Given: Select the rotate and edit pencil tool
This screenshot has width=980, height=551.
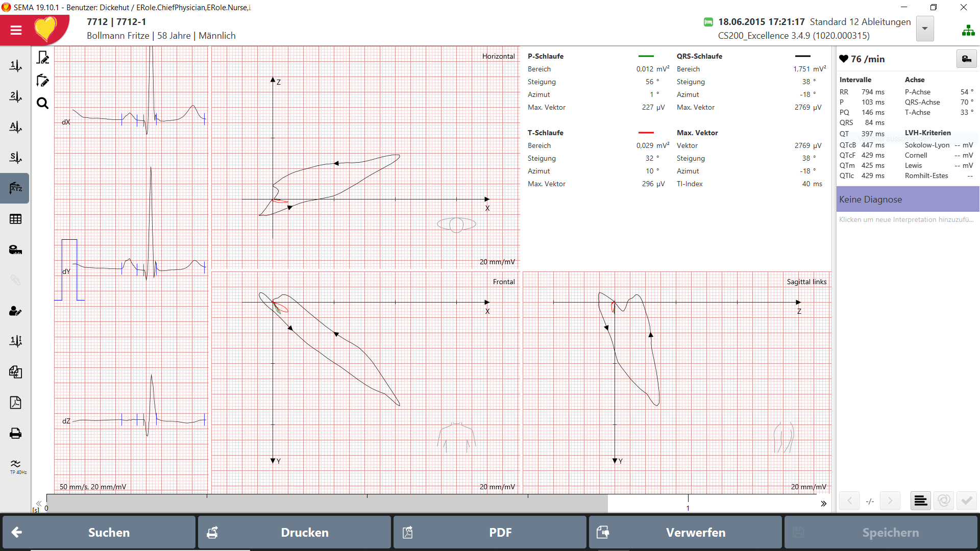Looking at the screenshot, I should 43,80.
